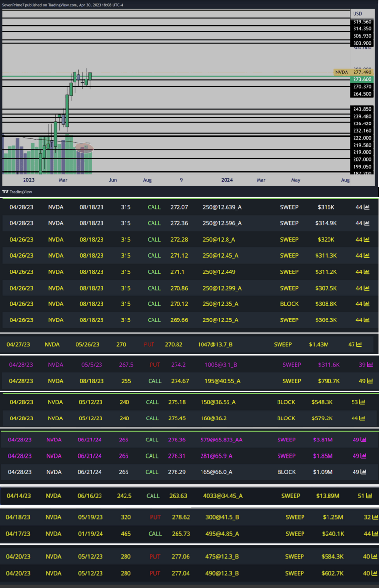Open chart icon in the $579.2K block row

point(362,418)
